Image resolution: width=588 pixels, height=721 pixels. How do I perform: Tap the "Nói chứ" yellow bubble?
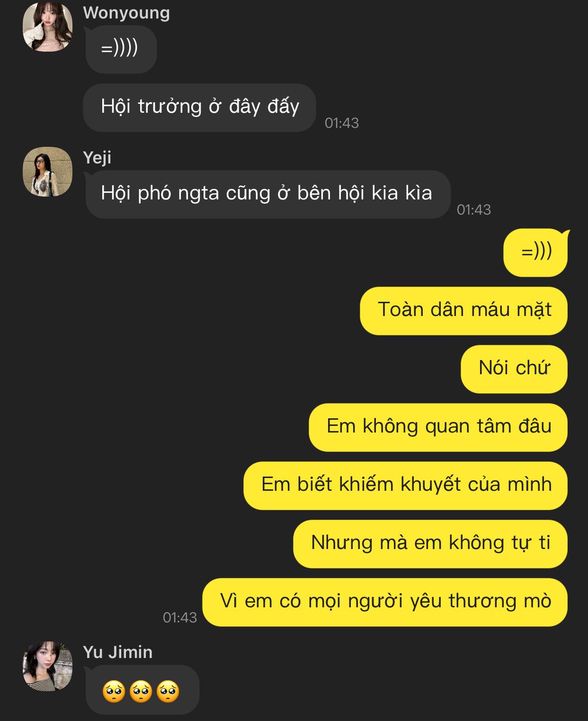click(x=514, y=369)
